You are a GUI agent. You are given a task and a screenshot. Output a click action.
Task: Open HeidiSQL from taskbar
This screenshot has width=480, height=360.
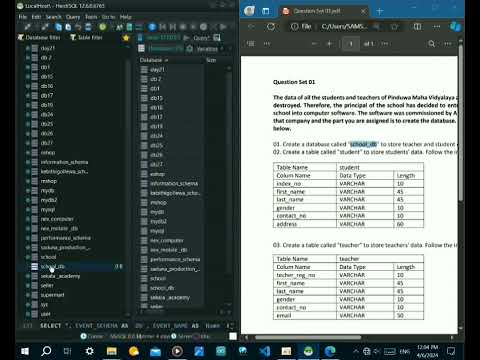click(308, 351)
